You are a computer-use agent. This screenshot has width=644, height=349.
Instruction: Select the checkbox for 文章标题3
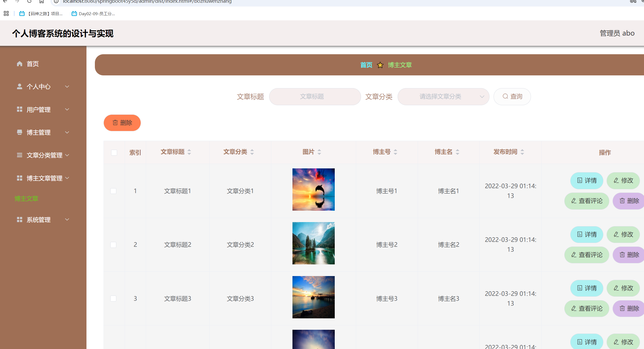pos(113,298)
